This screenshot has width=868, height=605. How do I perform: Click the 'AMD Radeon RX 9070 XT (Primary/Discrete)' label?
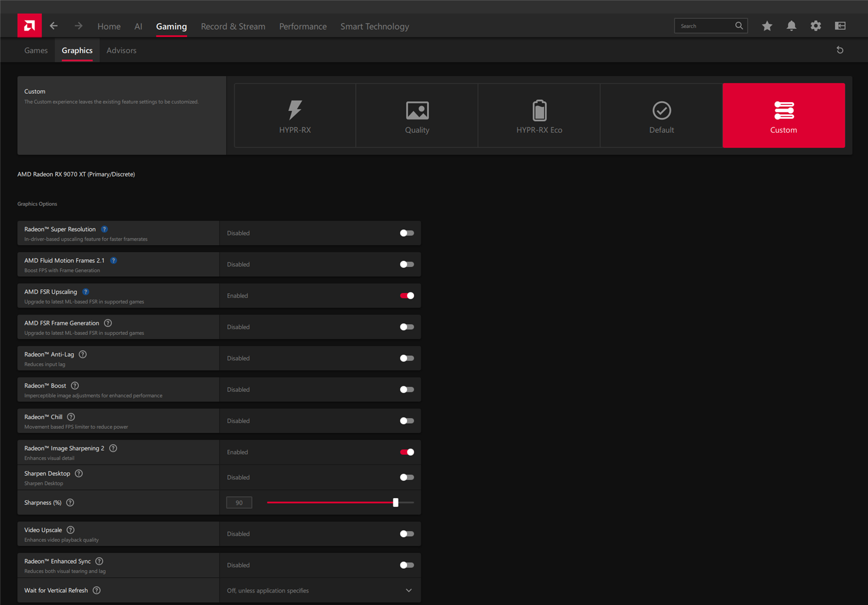[76, 174]
